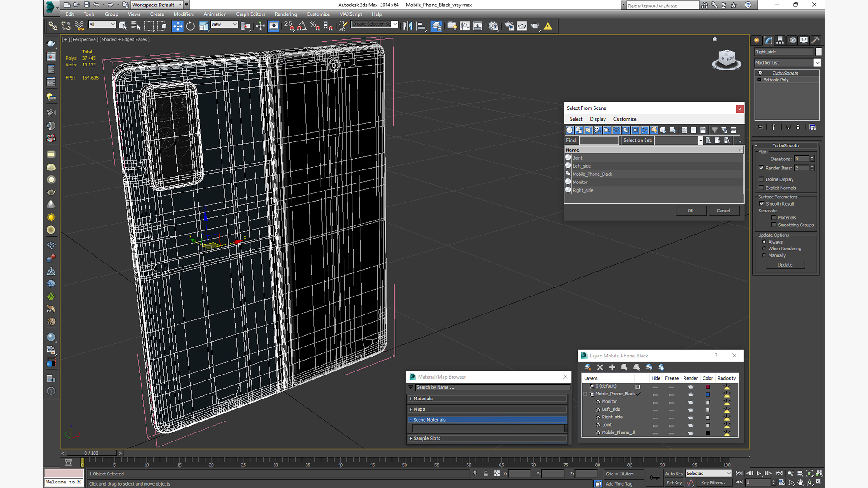Viewport: 868px width, 488px height.
Task: Open the reference coordinate View dropdown
Action: tap(224, 24)
